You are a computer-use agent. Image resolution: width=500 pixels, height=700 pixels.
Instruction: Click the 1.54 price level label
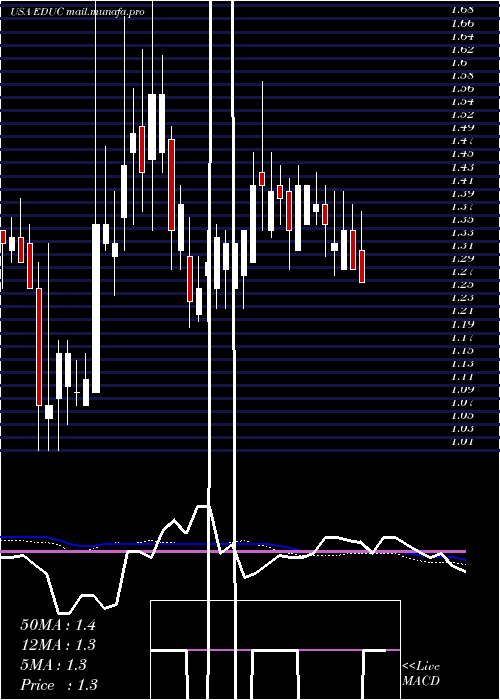(462, 102)
